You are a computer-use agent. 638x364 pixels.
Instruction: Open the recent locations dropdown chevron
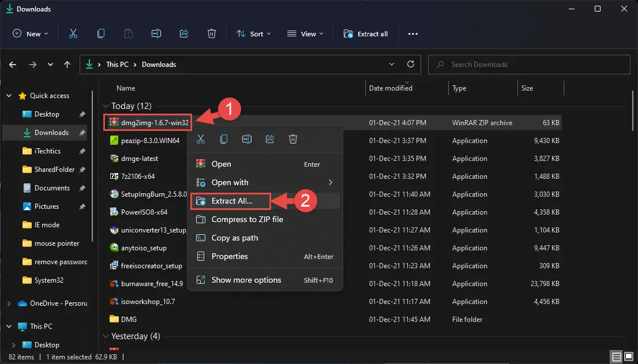pos(50,65)
